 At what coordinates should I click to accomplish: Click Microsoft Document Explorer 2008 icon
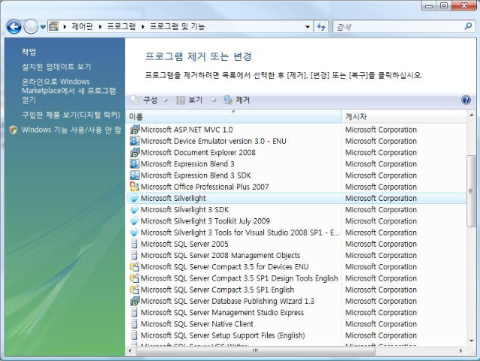click(x=134, y=152)
